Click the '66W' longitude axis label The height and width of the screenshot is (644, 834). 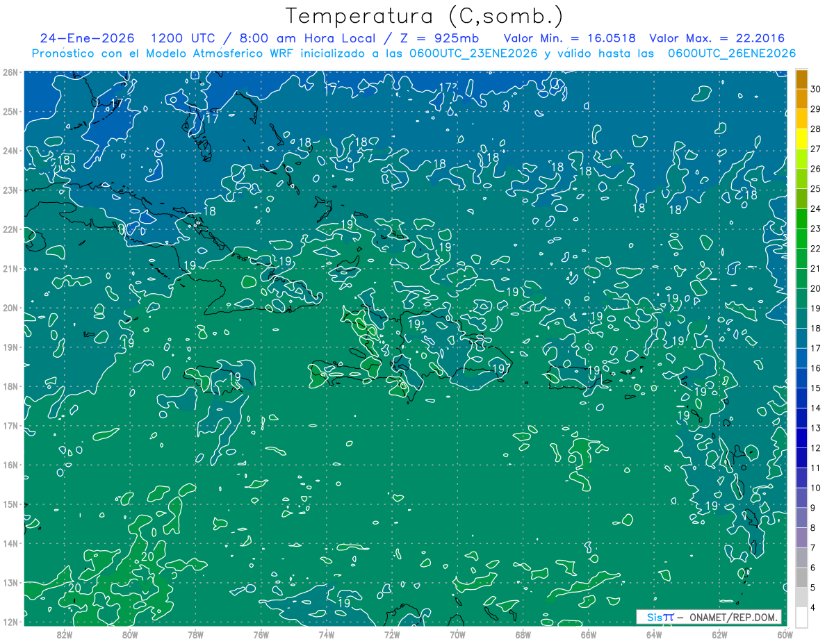[x=588, y=634]
